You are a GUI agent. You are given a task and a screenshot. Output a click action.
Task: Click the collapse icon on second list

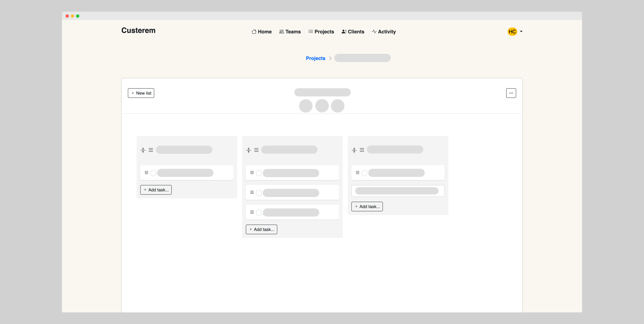pyautogui.click(x=248, y=150)
